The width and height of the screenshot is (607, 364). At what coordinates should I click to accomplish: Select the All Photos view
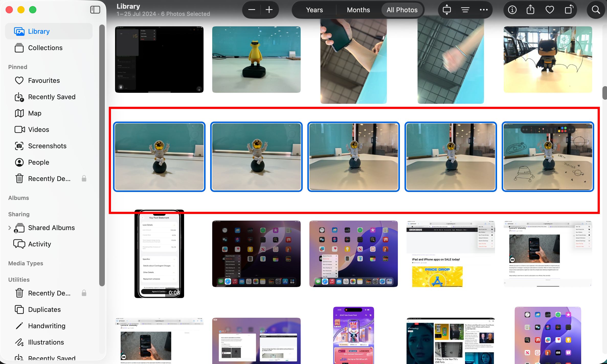(x=402, y=10)
